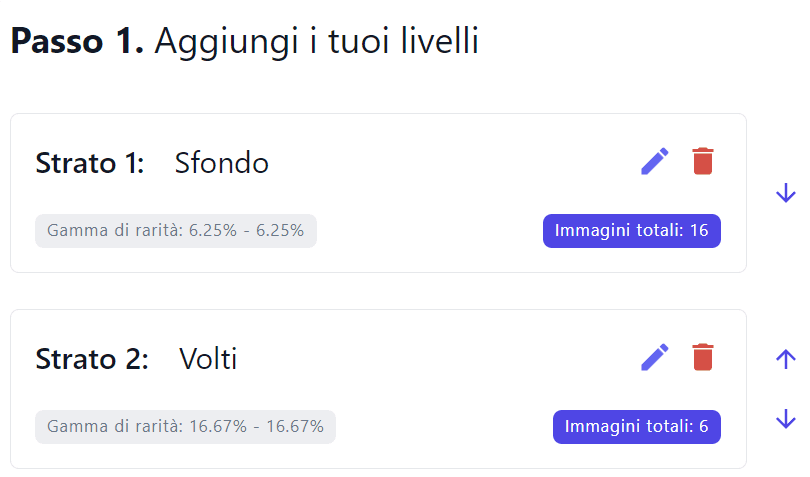This screenshot has width=810, height=477.
Task: Select the rarity range 16.67% - 16.67% label
Action: (185, 427)
